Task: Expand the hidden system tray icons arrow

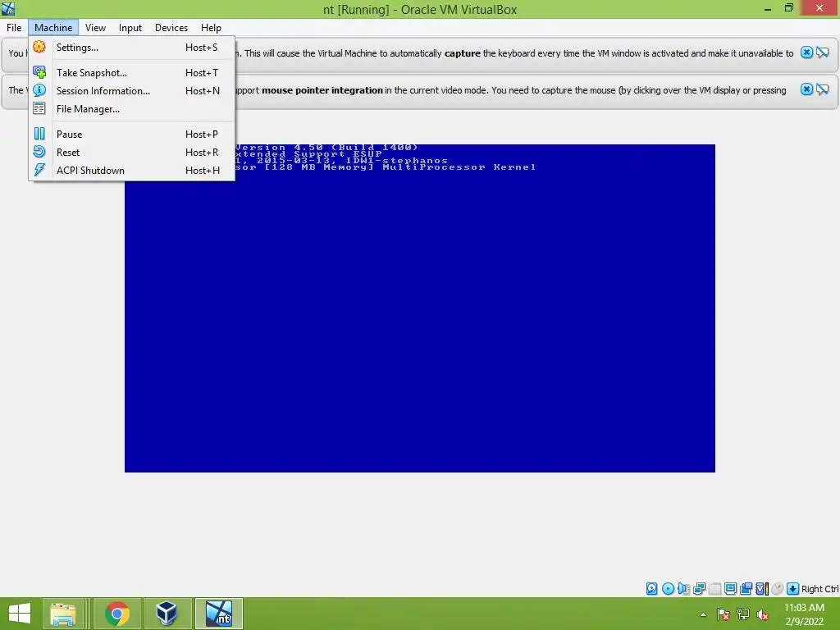Action: point(703,614)
